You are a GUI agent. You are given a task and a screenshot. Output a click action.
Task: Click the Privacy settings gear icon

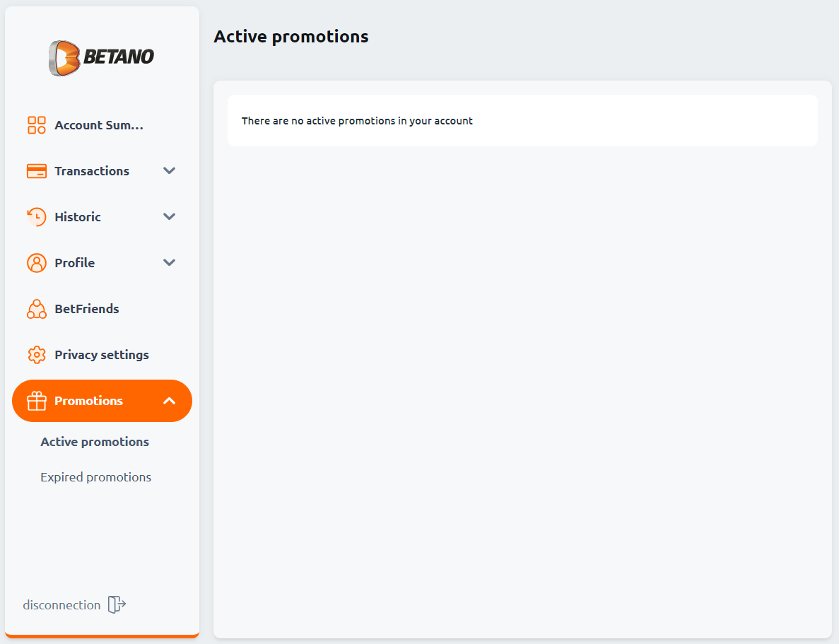(36, 355)
